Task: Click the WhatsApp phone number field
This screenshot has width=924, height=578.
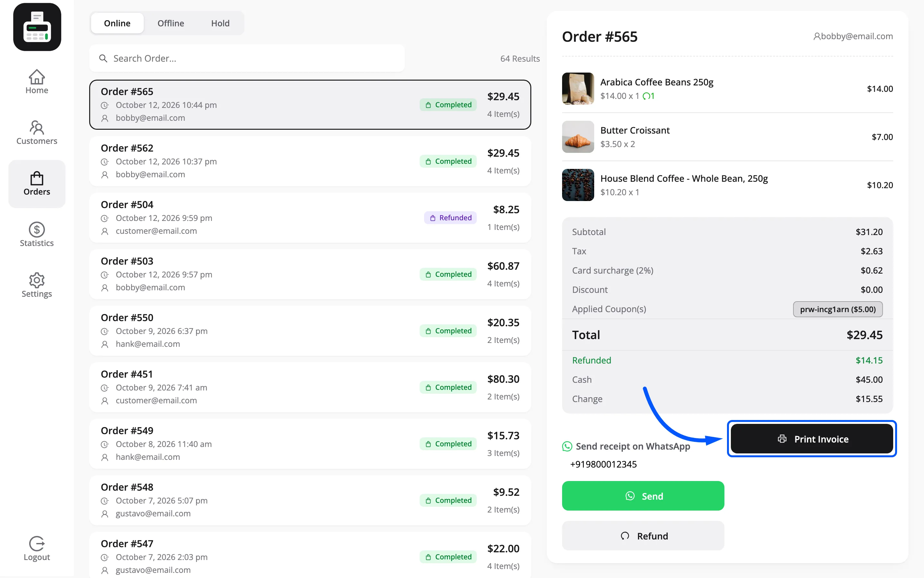Action: (643, 464)
